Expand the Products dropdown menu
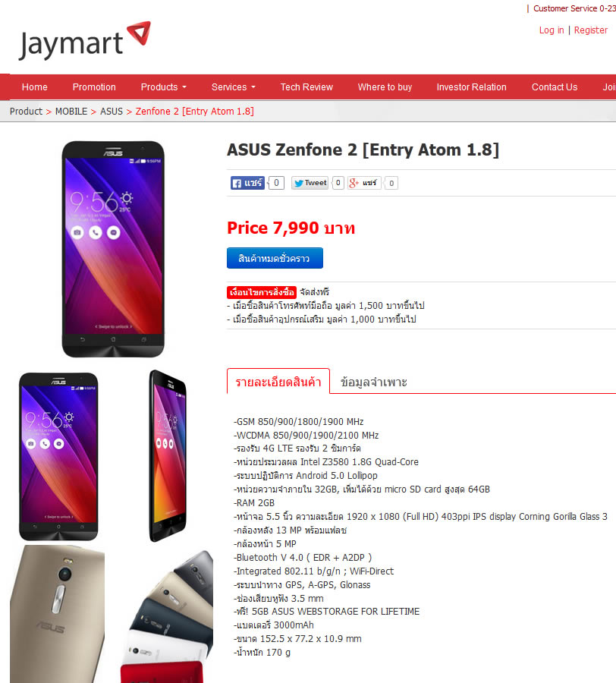 click(164, 87)
